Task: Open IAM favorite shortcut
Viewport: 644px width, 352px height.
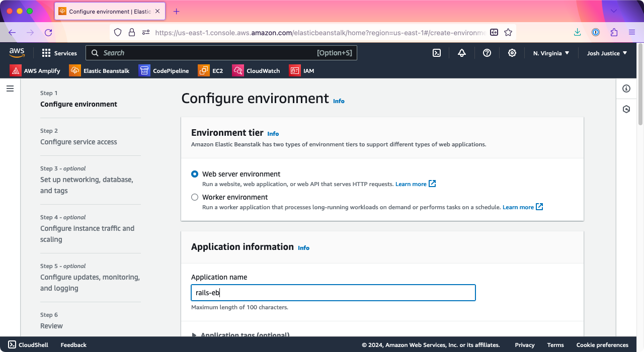Action: pyautogui.click(x=301, y=71)
